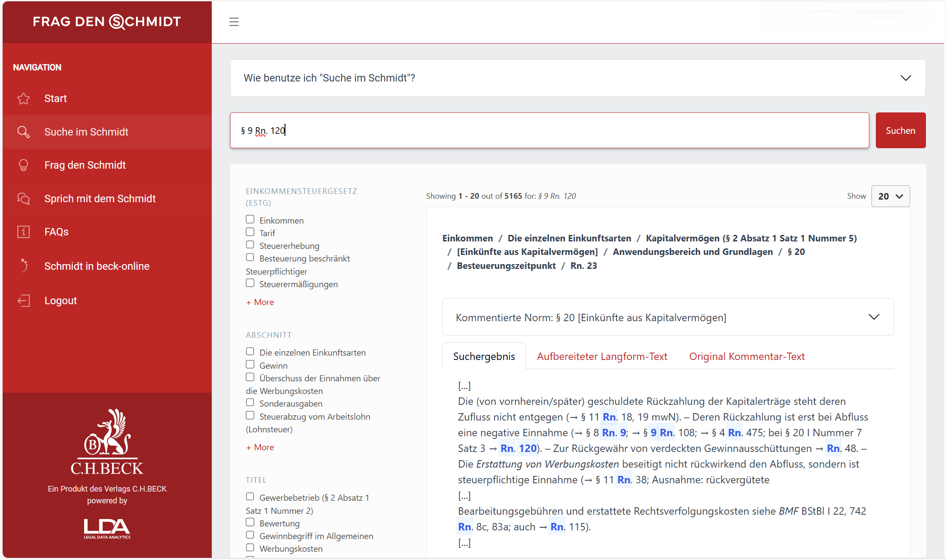
Task: Toggle the hamburger menu icon
Action: [234, 22]
